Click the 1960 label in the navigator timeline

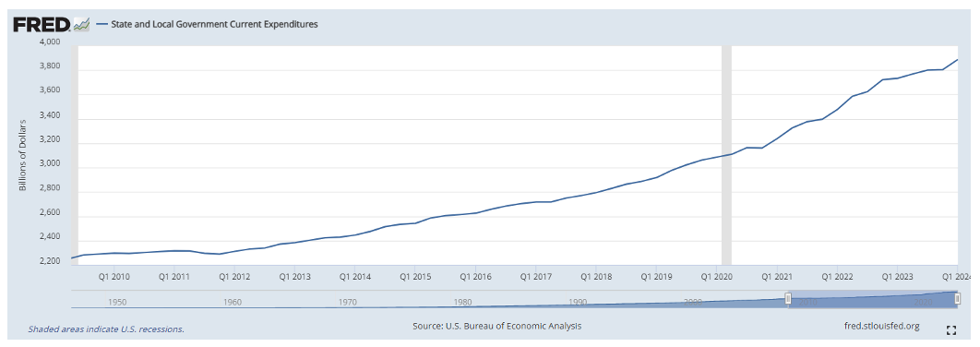coord(233,302)
